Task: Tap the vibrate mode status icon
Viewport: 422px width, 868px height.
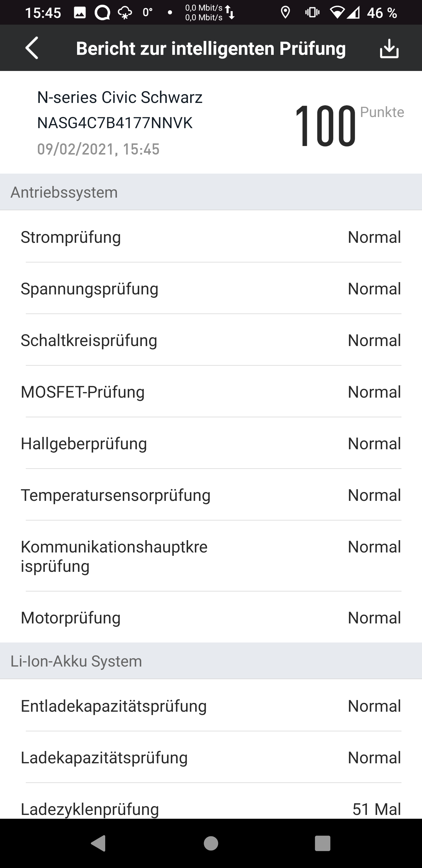Action: click(312, 13)
